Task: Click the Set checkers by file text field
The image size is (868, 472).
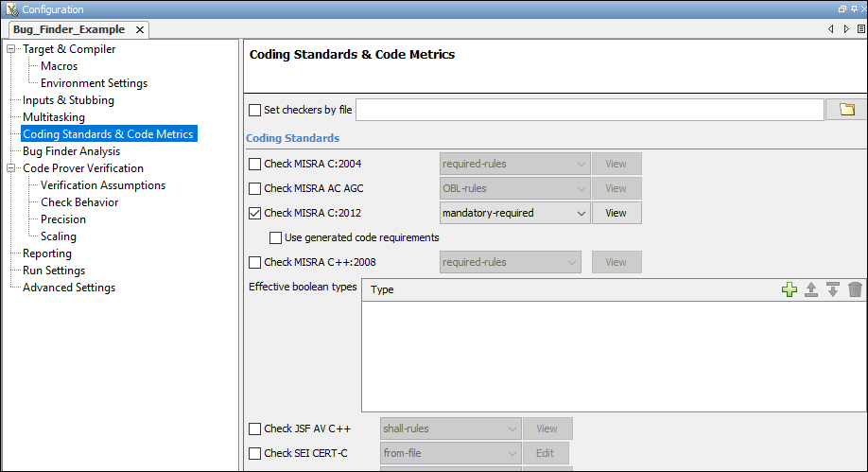Action: pyautogui.click(x=589, y=111)
